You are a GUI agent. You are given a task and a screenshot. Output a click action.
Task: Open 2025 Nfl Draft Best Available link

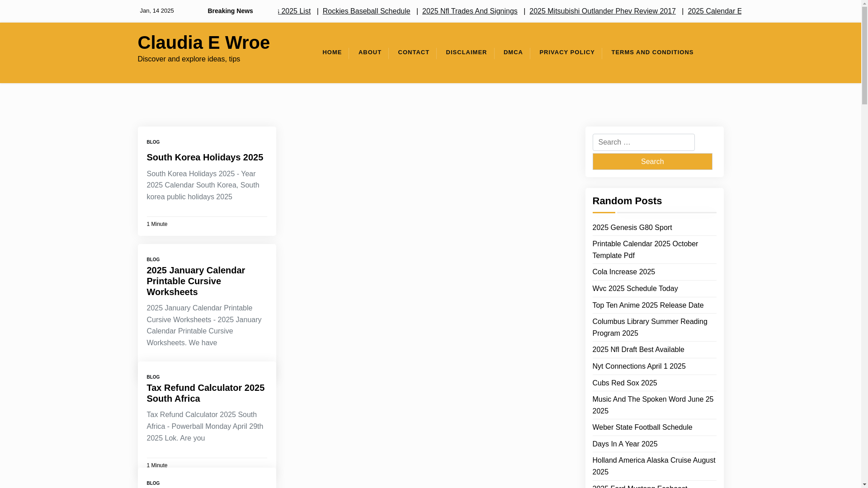(x=638, y=350)
